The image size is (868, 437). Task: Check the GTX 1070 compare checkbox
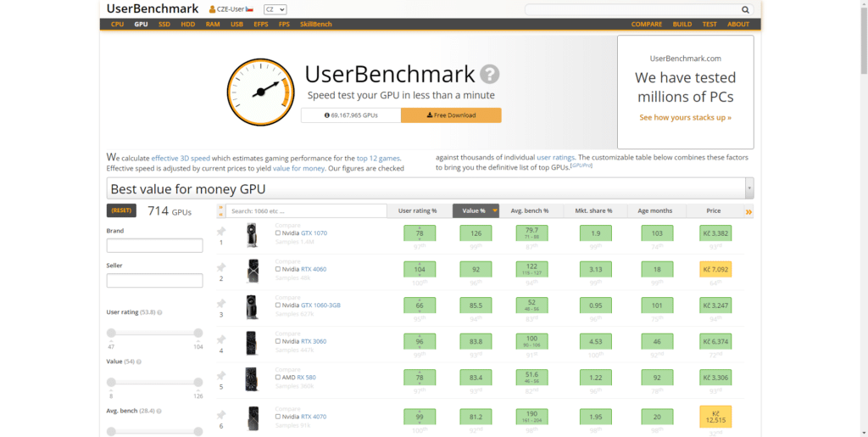pyautogui.click(x=278, y=233)
